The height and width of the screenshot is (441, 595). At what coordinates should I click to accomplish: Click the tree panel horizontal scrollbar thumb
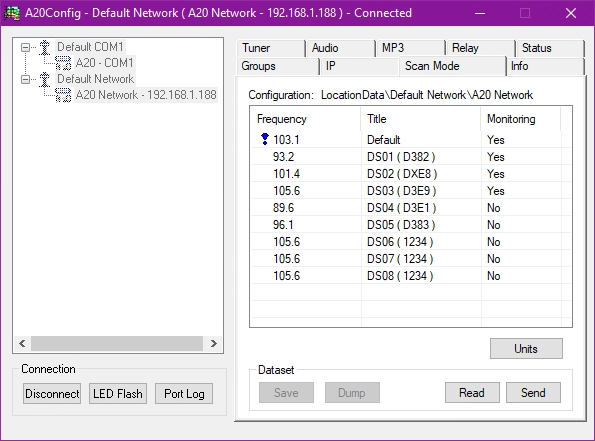tap(117, 343)
